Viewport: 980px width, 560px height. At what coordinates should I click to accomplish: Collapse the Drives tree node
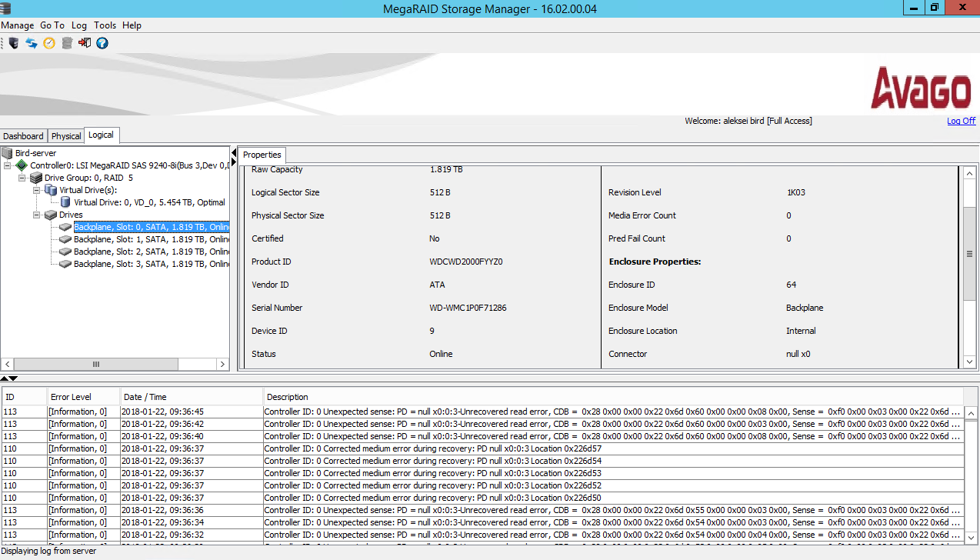pyautogui.click(x=37, y=215)
